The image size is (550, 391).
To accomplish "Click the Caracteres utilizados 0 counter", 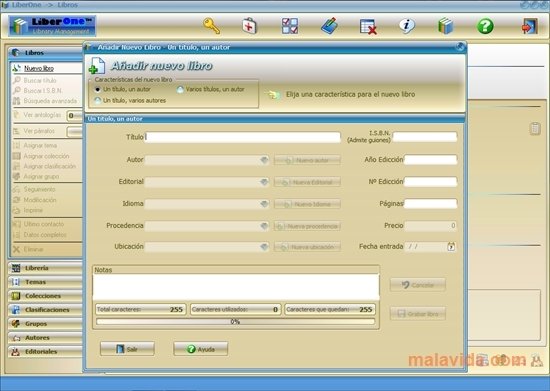I will pos(235,309).
